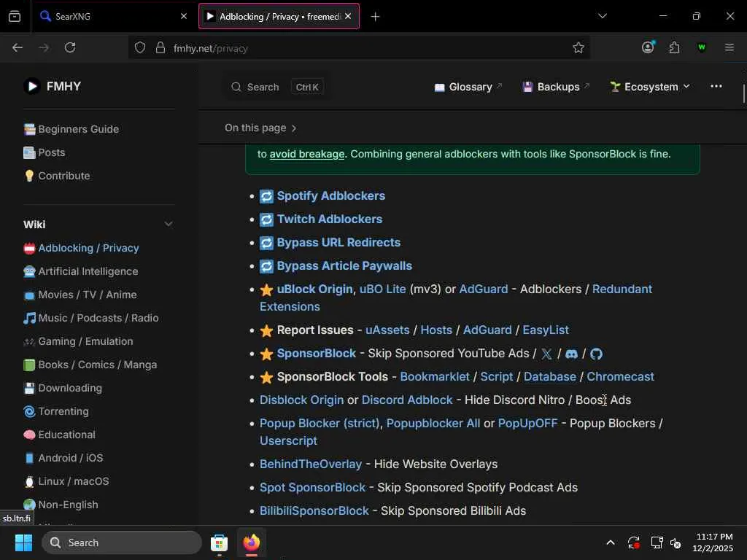The image size is (747, 560).
Task: Expand the Ecosystem dropdown menu
Action: [x=650, y=87]
